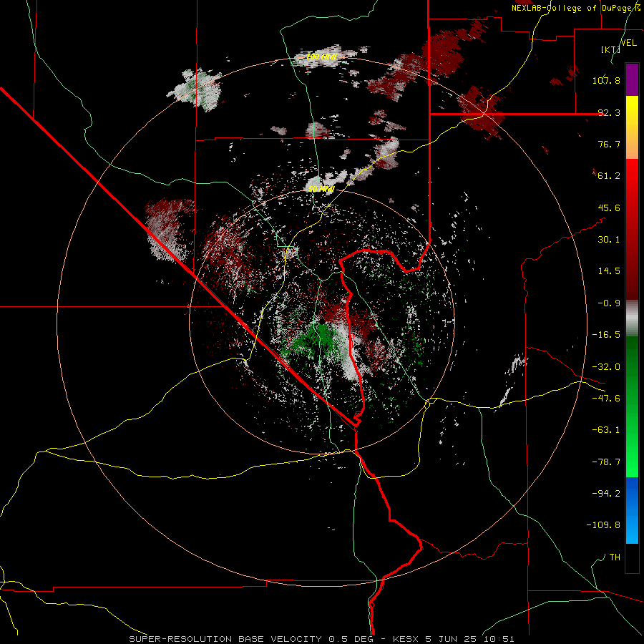Click the 100 NMI range ring label

coord(321,57)
